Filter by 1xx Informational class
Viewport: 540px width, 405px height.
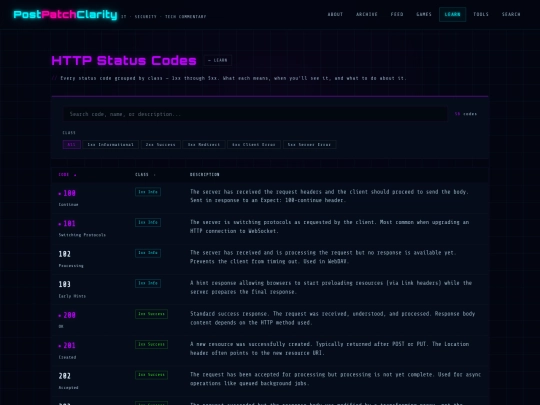pos(111,145)
